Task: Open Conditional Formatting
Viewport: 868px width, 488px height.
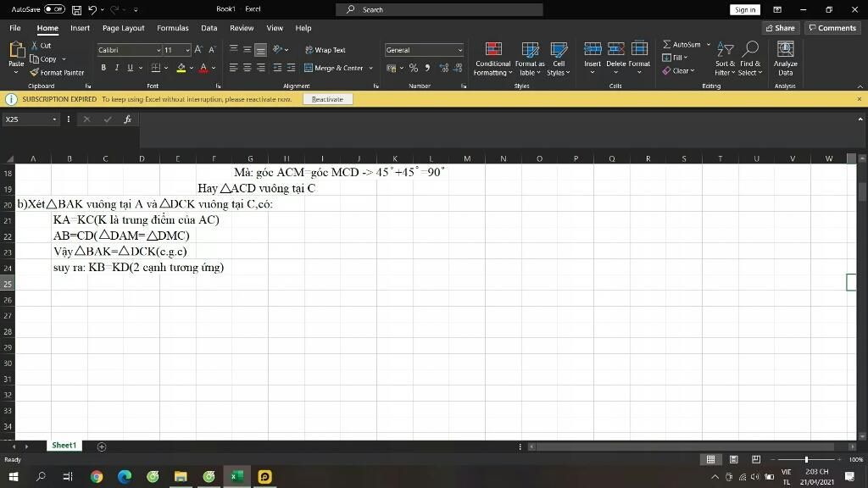Action: tap(492, 58)
